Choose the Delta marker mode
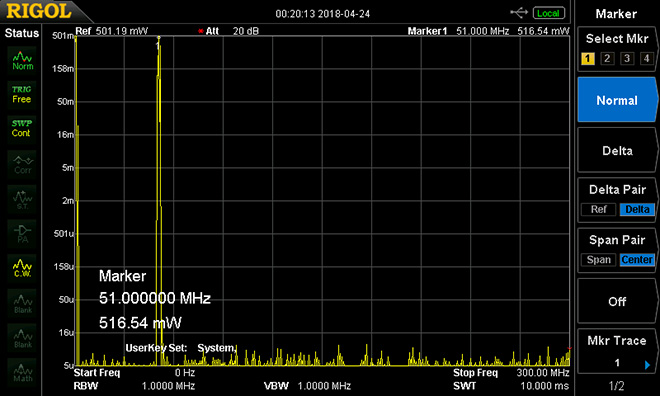660x396 pixels. [x=617, y=151]
